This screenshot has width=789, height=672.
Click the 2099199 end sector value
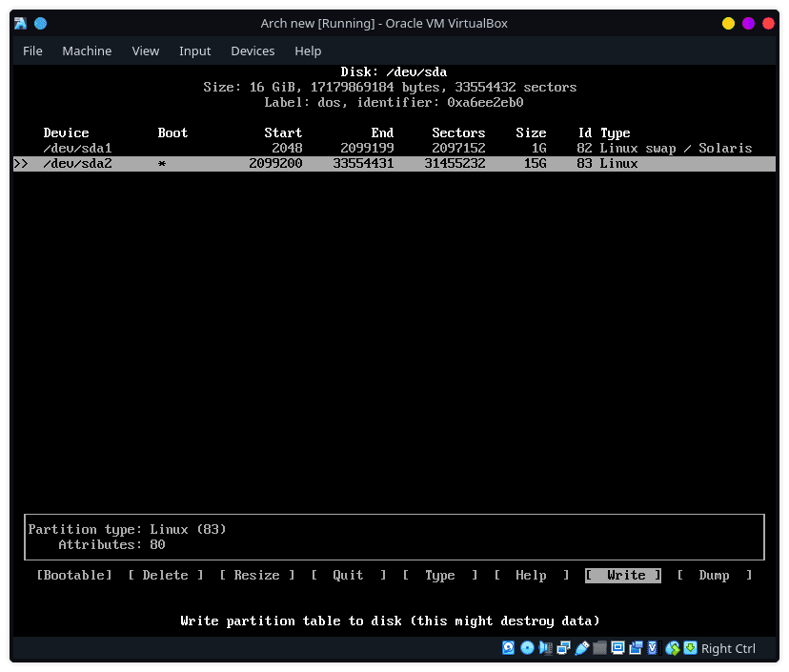[x=367, y=148]
